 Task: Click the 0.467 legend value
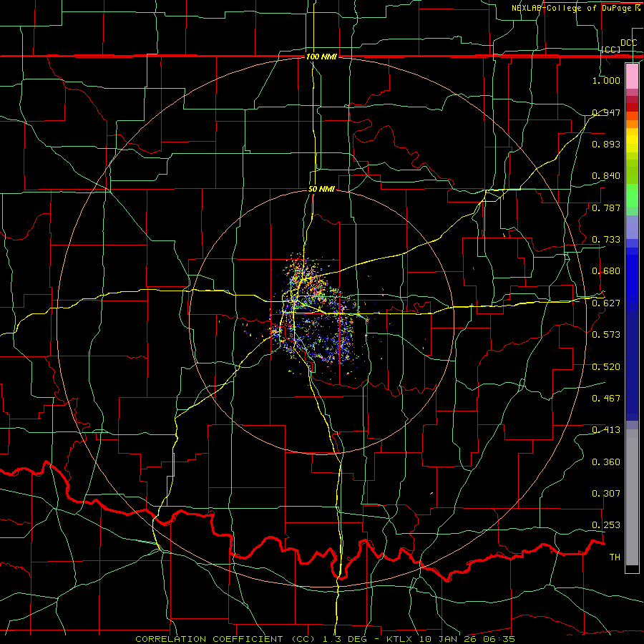point(606,399)
